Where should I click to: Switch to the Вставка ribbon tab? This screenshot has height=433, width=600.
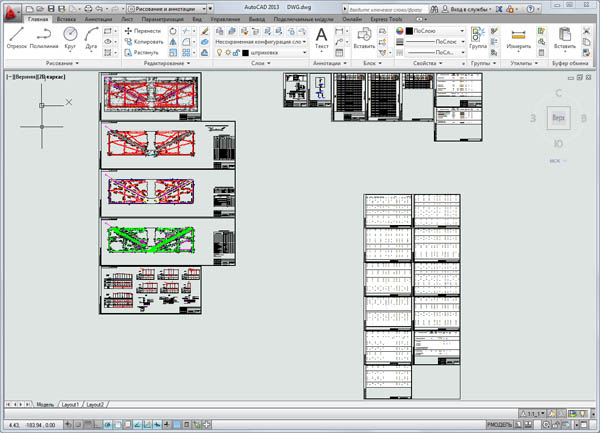coord(66,19)
